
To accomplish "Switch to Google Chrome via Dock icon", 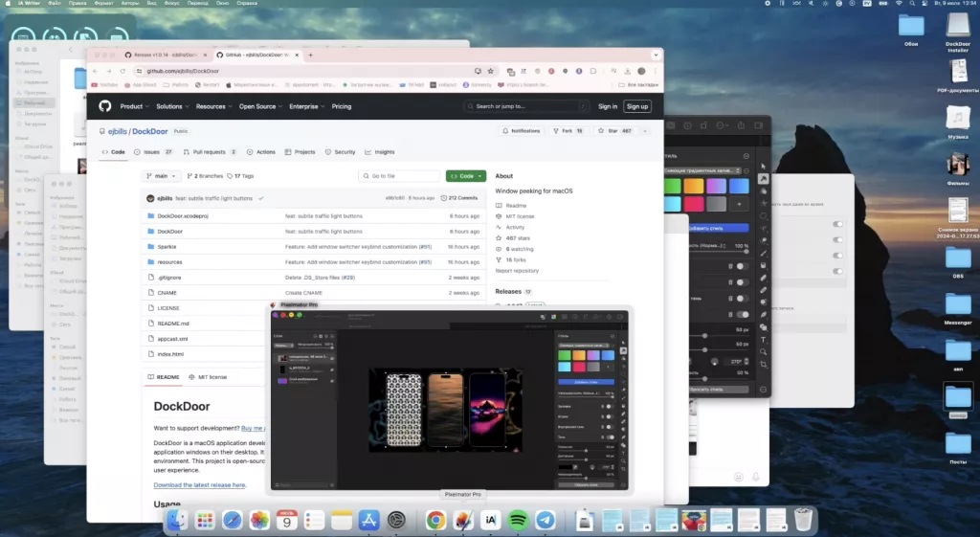I will [x=435, y=520].
